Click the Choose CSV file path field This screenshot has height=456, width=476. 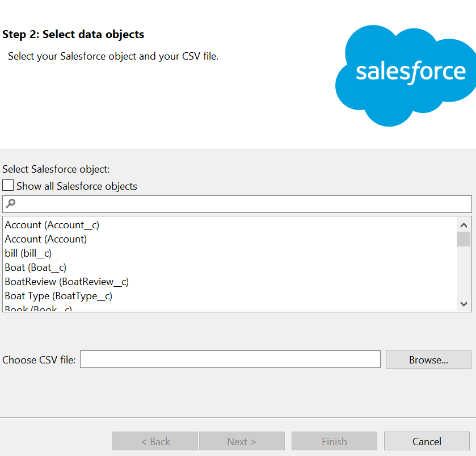[x=230, y=359]
